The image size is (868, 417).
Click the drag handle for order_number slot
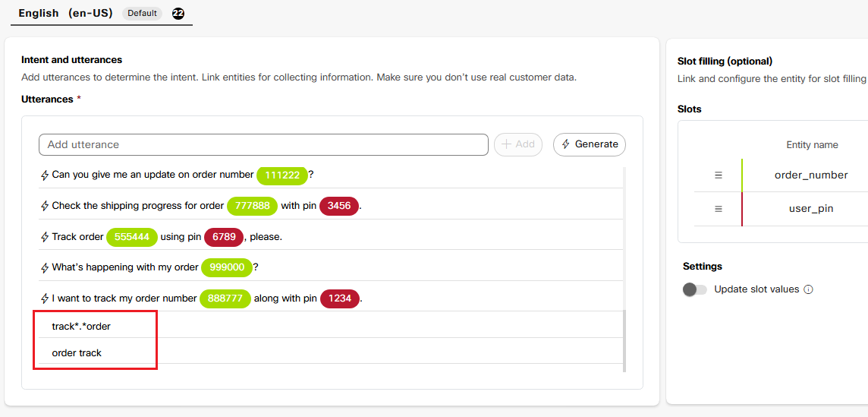[719, 175]
